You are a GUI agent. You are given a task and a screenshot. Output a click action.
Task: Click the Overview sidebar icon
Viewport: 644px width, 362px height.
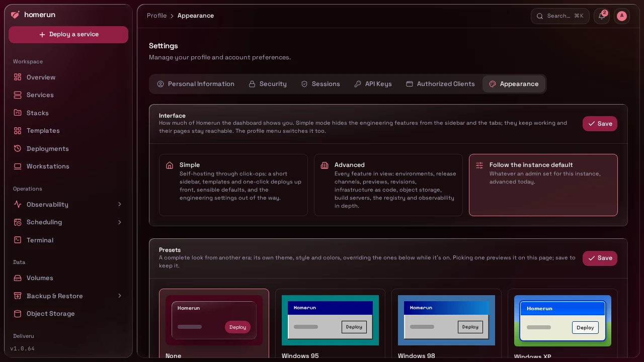tap(18, 77)
